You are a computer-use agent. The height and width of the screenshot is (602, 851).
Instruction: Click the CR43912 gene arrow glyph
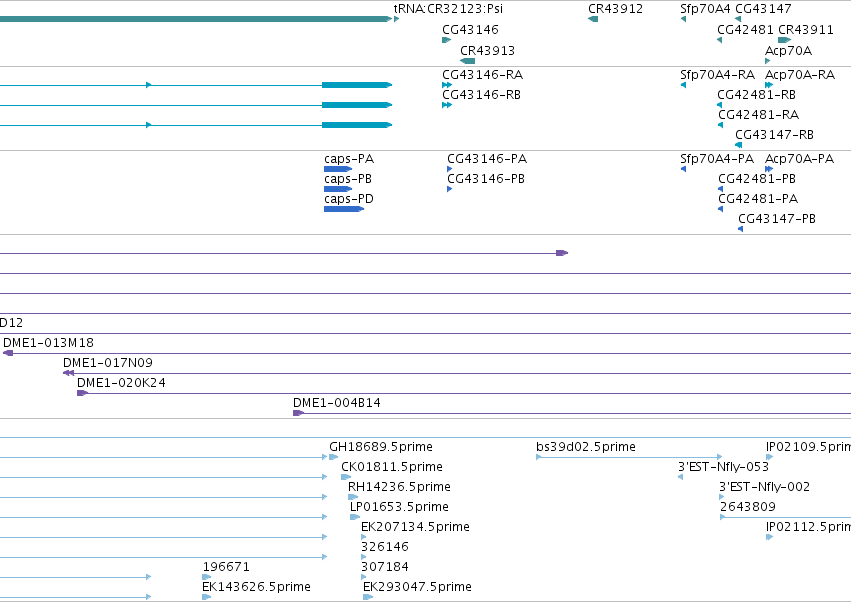[593, 19]
